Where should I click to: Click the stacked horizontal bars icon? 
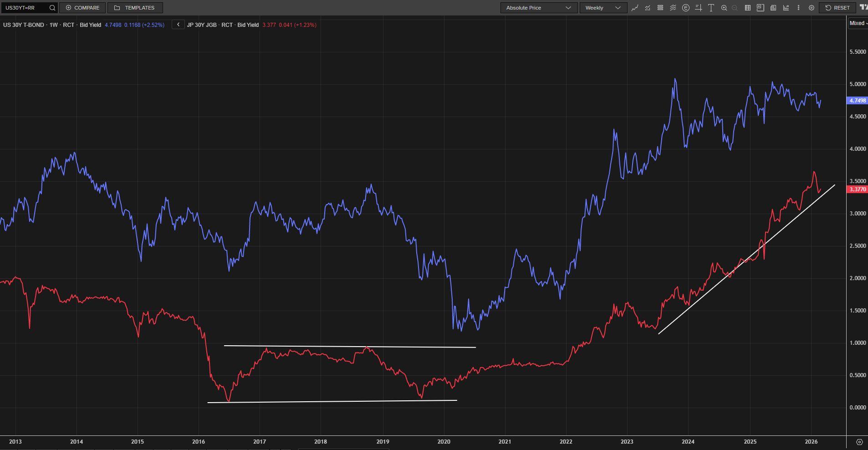point(660,8)
